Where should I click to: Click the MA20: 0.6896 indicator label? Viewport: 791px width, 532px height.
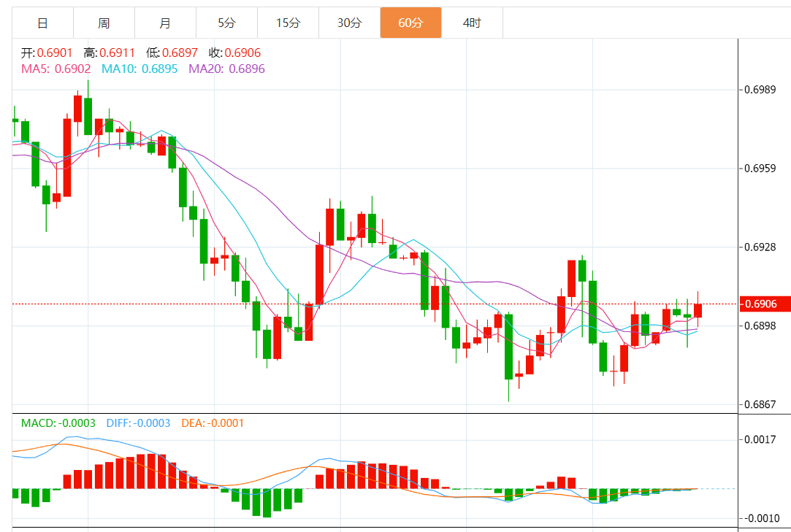click(x=226, y=69)
